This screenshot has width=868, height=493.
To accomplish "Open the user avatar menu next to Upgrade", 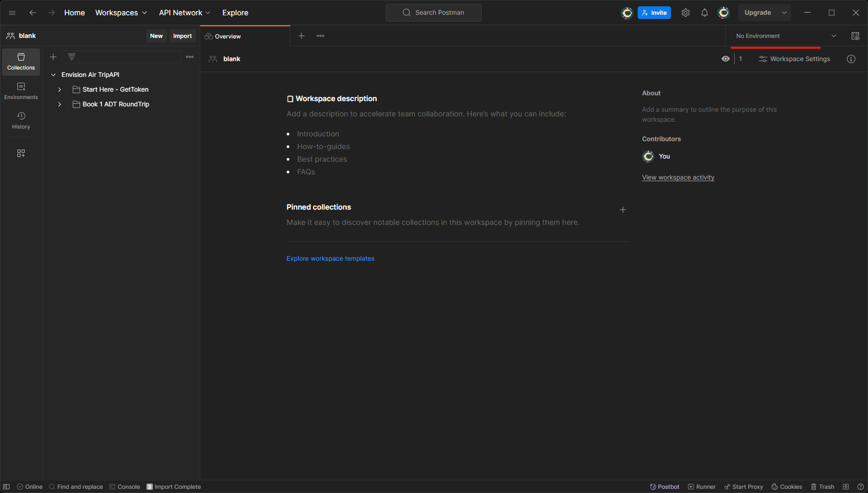I will coord(724,13).
